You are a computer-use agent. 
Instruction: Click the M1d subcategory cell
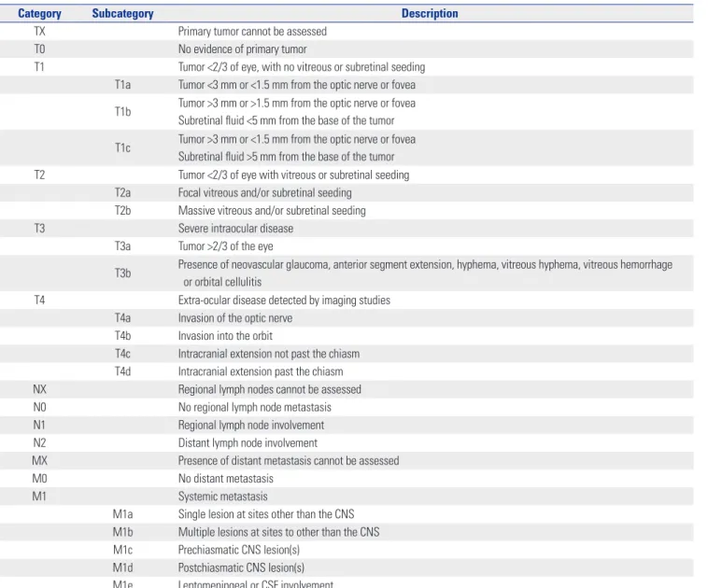click(x=122, y=567)
